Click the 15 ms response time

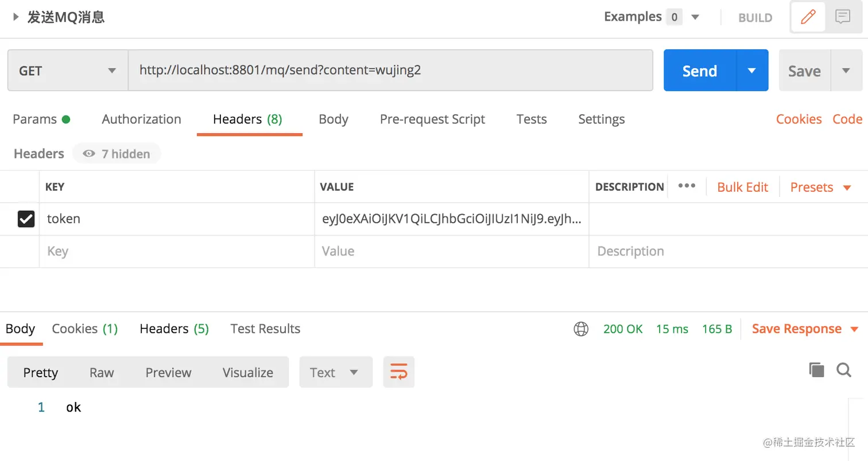[672, 329]
